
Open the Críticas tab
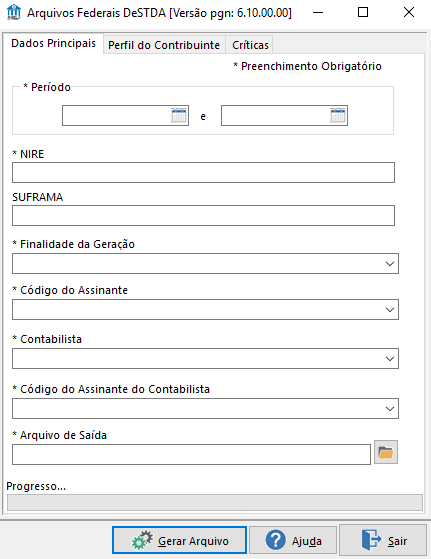click(x=250, y=45)
